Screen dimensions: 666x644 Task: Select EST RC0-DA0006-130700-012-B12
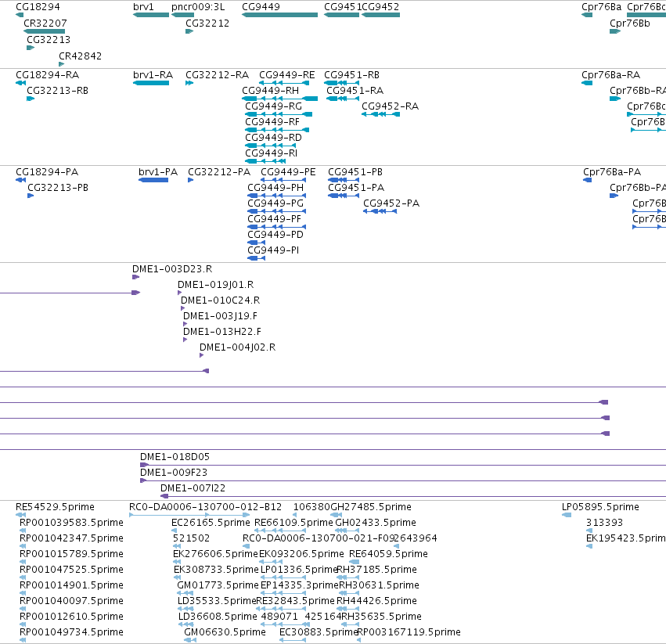(x=205, y=507)
